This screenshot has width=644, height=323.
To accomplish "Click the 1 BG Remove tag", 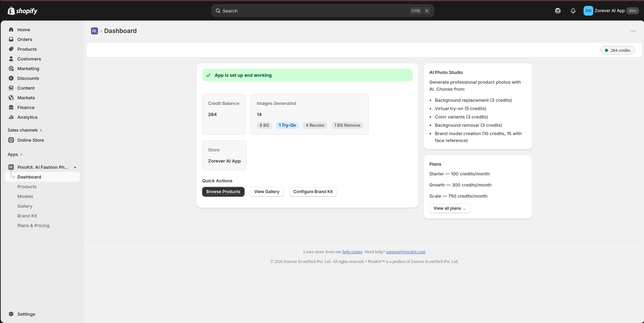I will (x=347, y=125).
